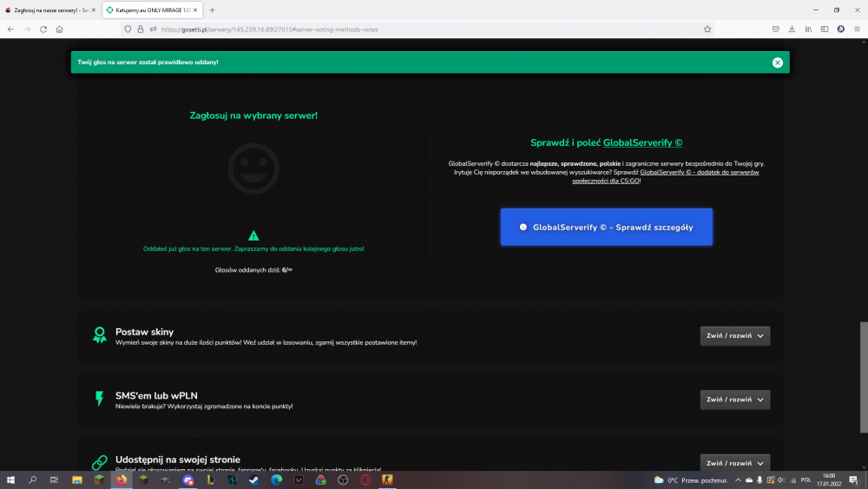Open the tracking protection shield icon
Screen dimensions: 868x489
point(128,30)
